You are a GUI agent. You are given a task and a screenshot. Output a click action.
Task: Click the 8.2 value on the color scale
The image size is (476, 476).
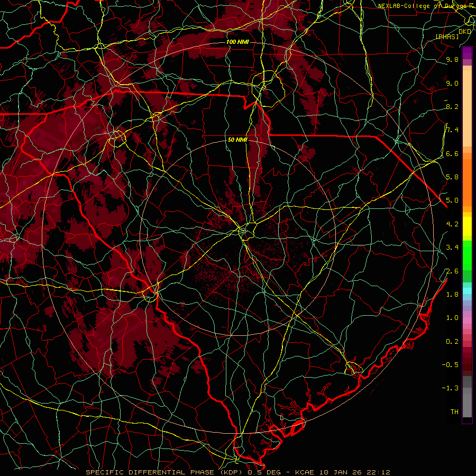452,106
